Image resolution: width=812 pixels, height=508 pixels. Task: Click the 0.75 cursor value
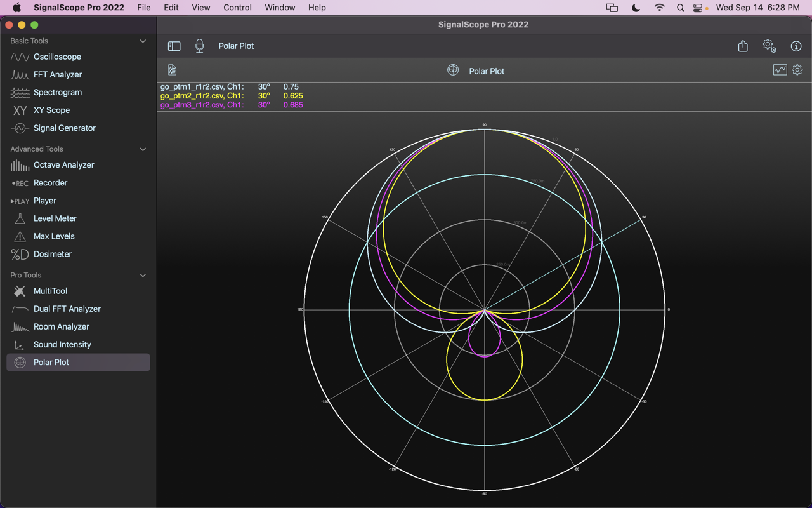[x=291, y=86]
